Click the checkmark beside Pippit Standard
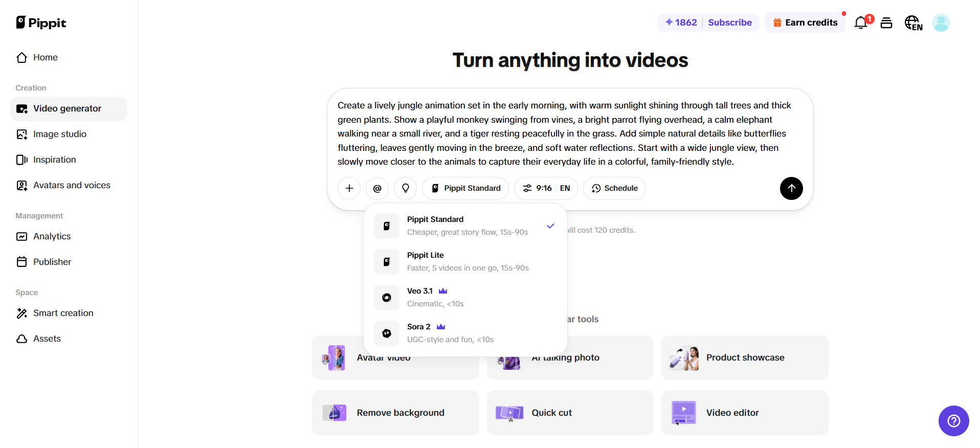 tap(550, 226)
